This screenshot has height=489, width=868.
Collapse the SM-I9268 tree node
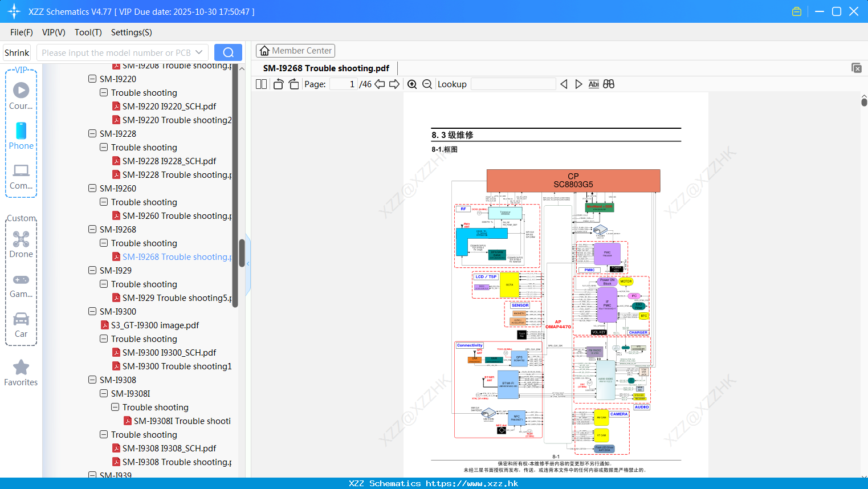(92, 230)
